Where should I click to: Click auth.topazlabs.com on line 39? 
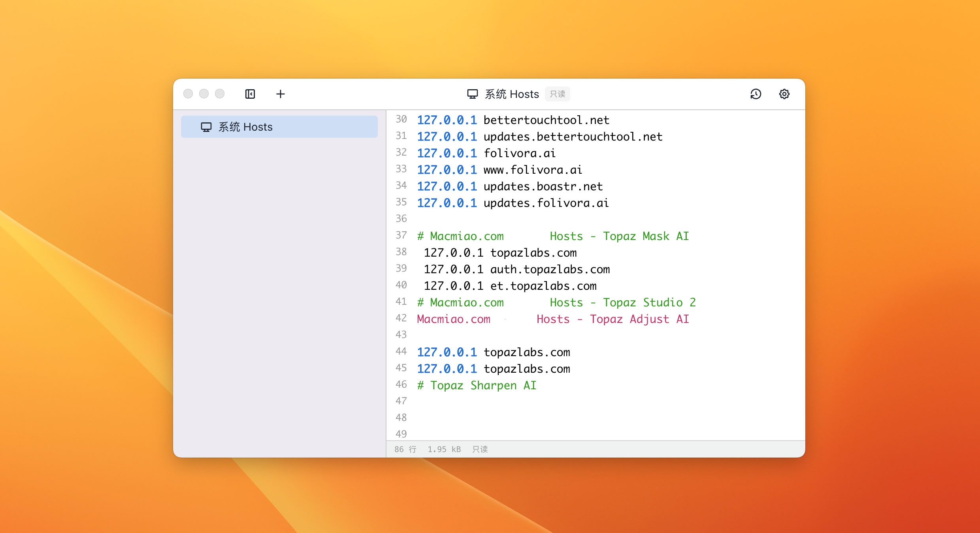pos(550,269)
